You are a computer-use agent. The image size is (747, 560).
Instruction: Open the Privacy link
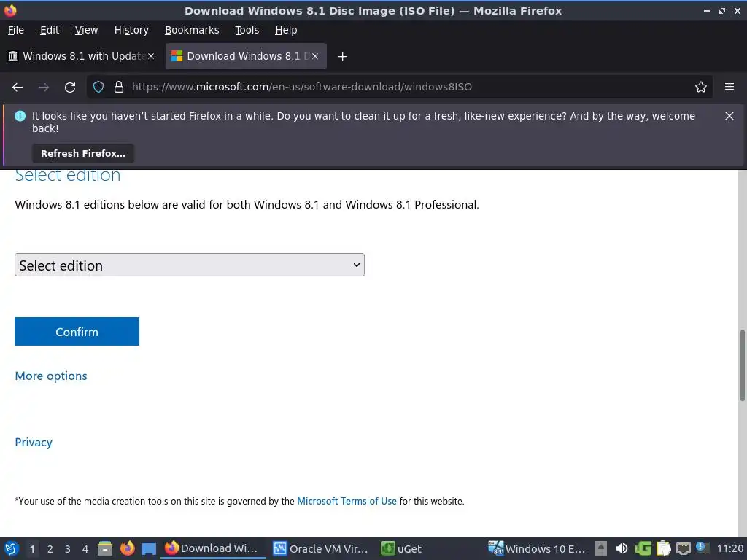tap(34, 442)
